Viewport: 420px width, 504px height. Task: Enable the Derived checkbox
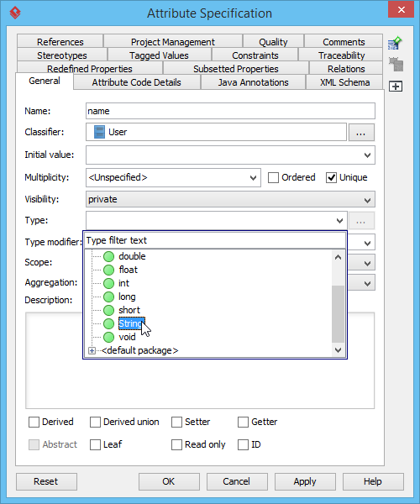click(x=34, y=422)
